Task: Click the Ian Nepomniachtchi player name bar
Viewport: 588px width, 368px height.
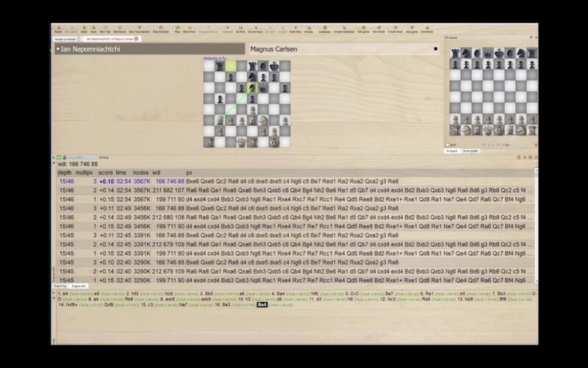Action: point(150,49)
